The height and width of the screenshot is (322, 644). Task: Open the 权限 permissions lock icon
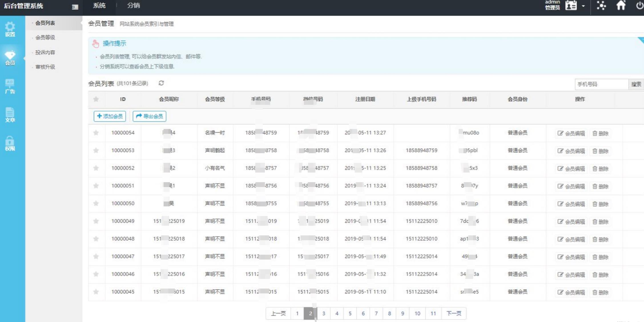coord(10,143)
